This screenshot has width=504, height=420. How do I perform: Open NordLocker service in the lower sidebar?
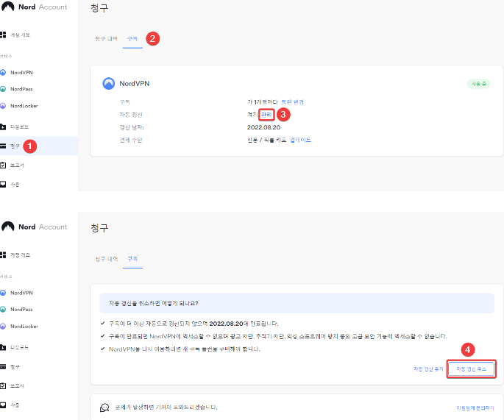click(x=24, y=326)
